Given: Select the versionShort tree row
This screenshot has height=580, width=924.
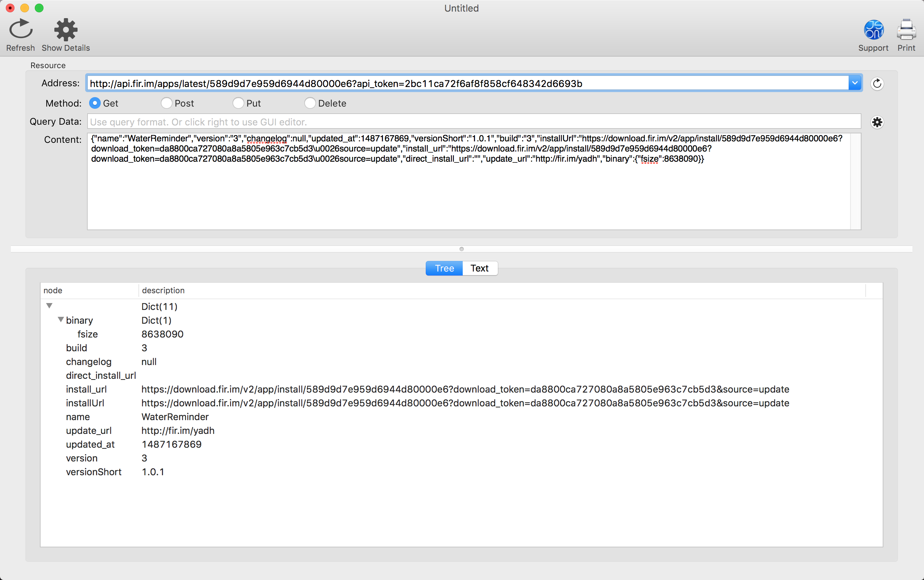Looking at the screenshot, I should (93, 472).
